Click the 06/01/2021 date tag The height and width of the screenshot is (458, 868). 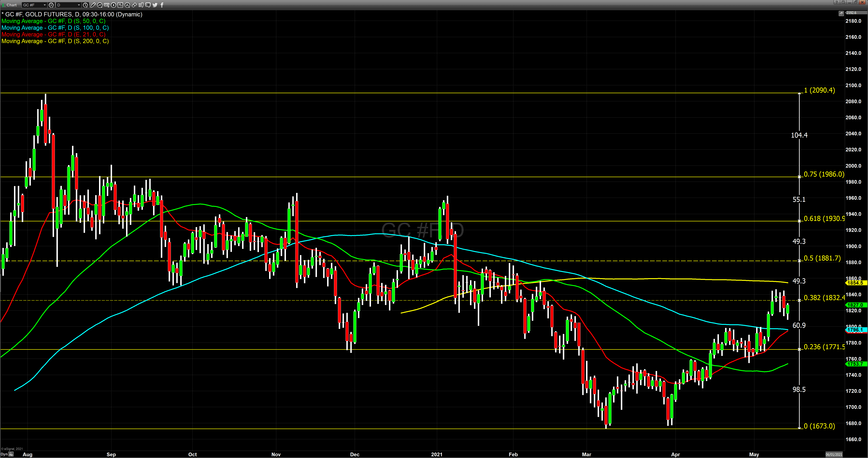(834, 454)
